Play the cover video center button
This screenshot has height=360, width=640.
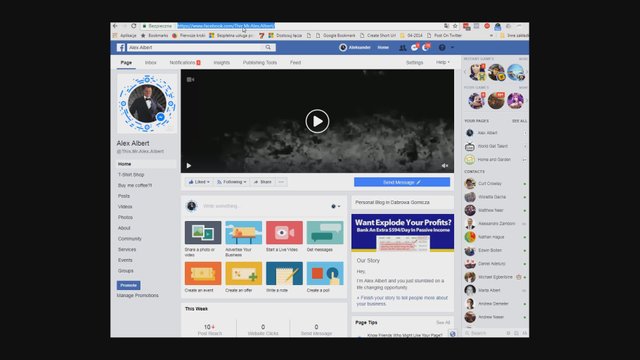click(317, 121)
